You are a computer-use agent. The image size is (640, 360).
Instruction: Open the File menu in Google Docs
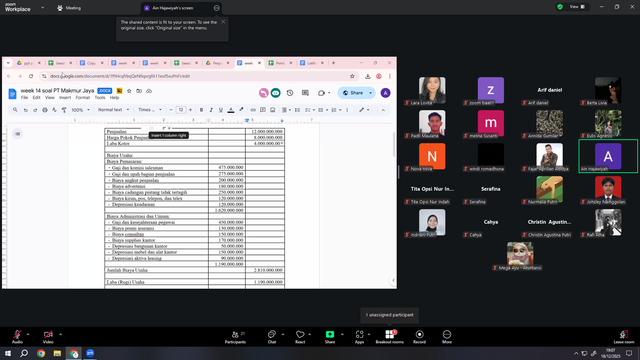pyautogui.click(x=24, y=98)
